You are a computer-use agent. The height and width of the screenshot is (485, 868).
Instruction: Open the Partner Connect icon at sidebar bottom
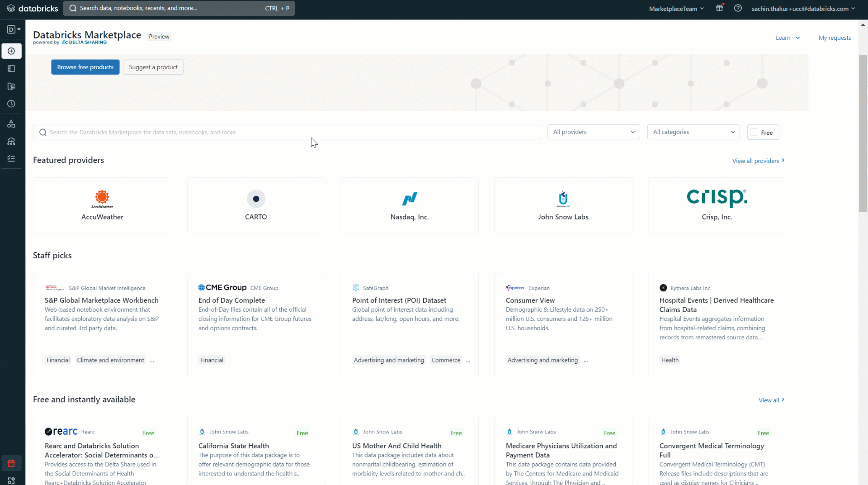tap(11, 480)
